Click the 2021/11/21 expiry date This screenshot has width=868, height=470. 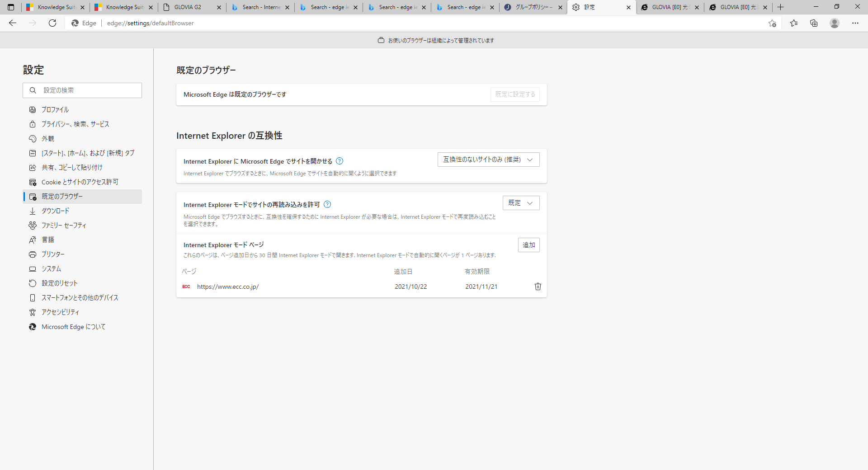[481, 287]
